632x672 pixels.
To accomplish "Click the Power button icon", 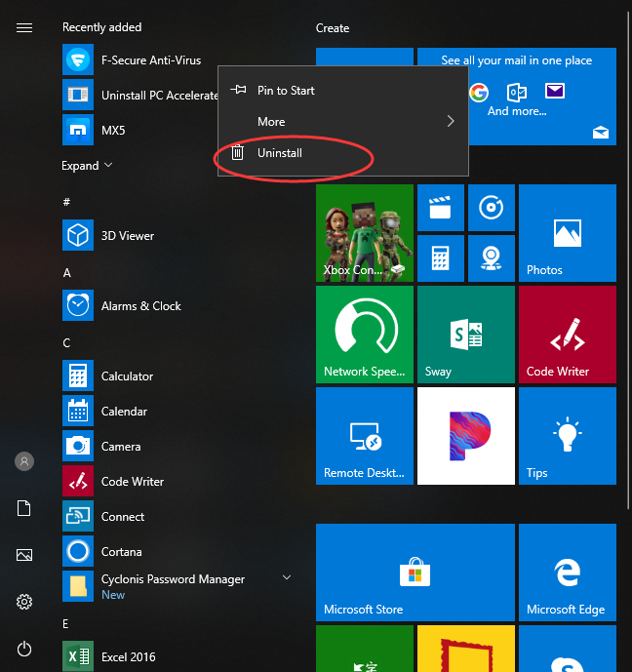I will [x=24, y=649].
